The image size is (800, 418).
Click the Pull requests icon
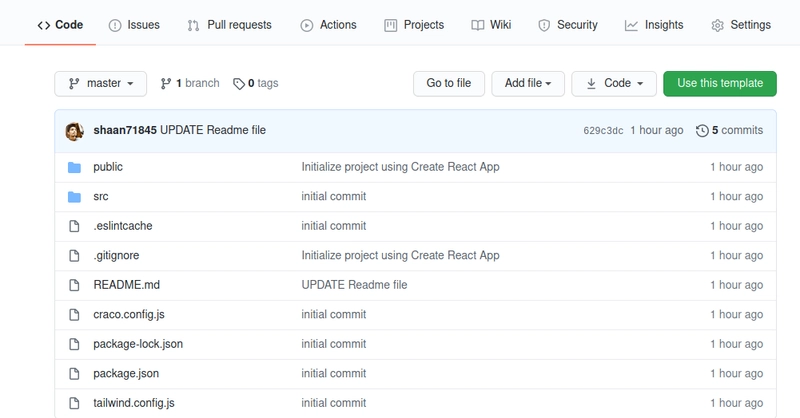click(193, 26)
